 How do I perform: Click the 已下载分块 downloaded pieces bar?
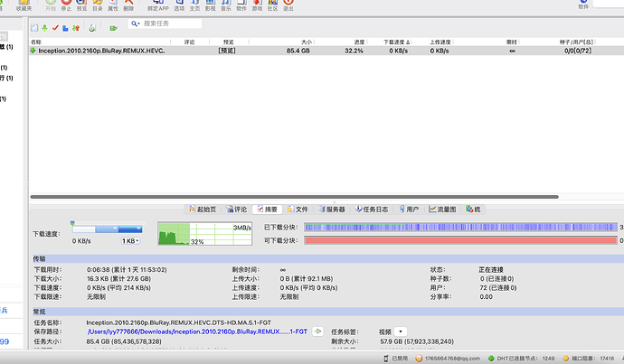click(461, 228)
